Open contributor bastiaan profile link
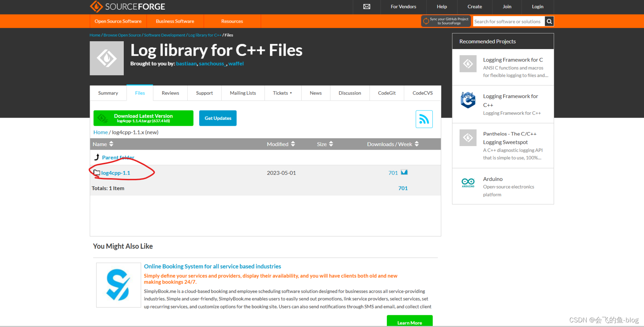This screenshot has height=327, width=644. point(186,64)
